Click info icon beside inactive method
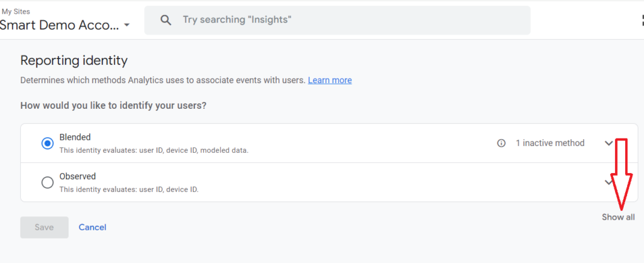The height and width of the screenshot is (263, 644). (x=501, y=143)
